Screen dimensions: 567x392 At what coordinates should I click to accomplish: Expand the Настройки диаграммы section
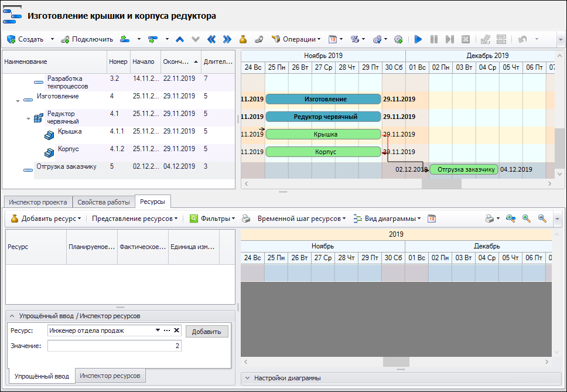click(x=247, y=378)
